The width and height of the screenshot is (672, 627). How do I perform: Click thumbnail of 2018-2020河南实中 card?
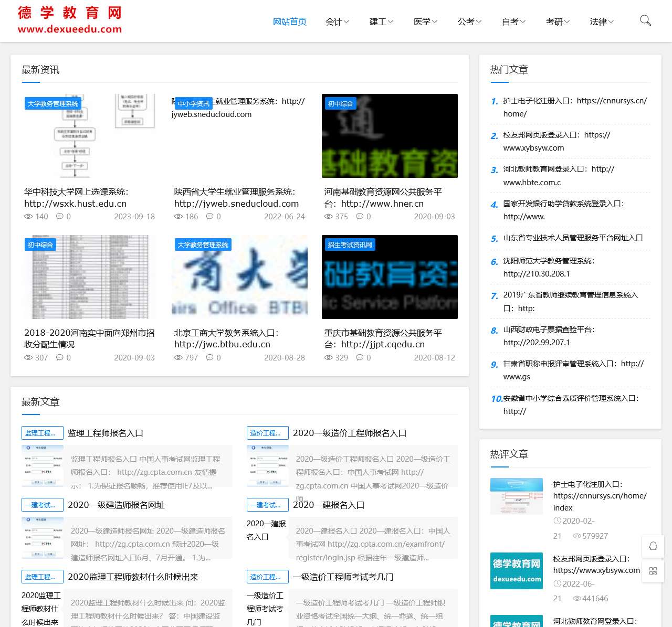pos(89,277)
